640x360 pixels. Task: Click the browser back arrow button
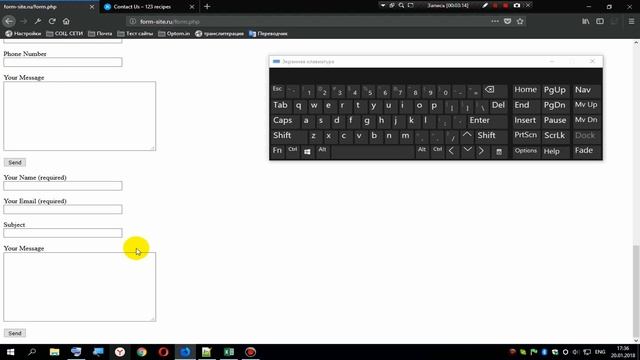click(x=9, y=21)
